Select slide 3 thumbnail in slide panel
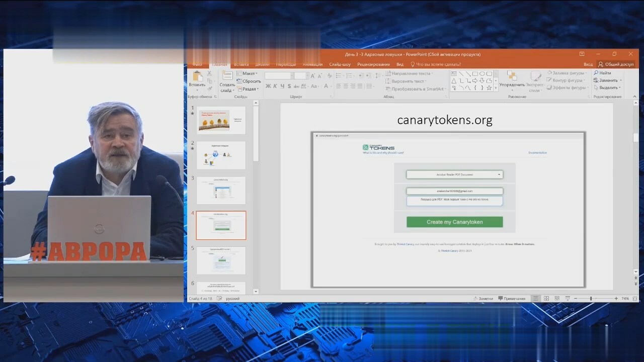 221,190
